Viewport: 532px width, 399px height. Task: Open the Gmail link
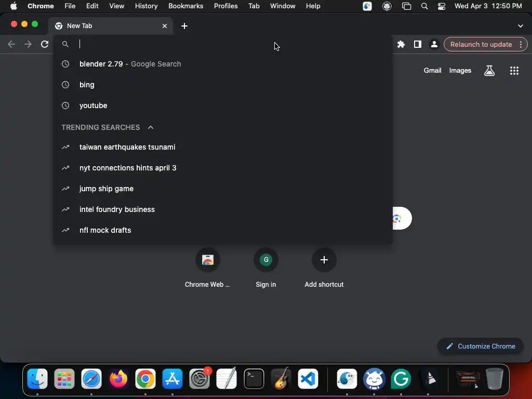click(432, 71)
